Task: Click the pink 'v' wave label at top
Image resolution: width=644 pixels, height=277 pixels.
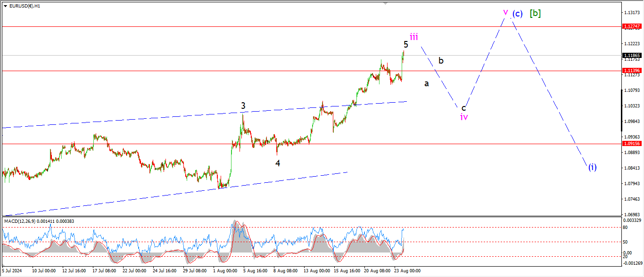Action: 505,12
